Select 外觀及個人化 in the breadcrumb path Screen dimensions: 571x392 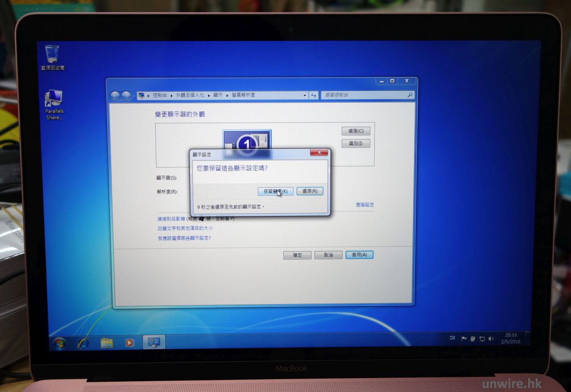[190, 95]
